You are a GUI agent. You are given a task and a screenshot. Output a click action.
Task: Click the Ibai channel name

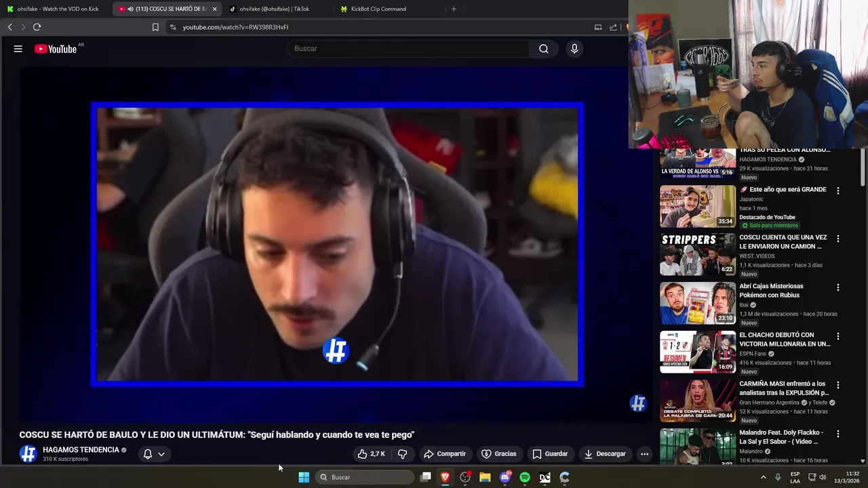(x=745, y=305)
